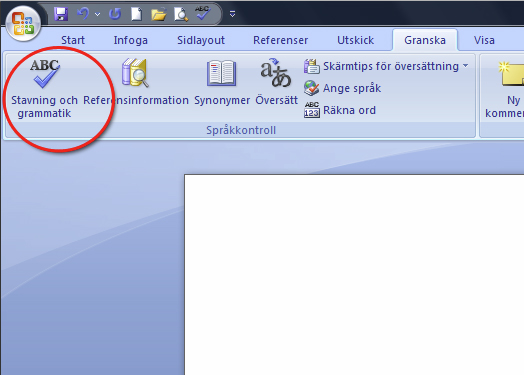Viewport: 524px width, 375px height.
Task: Run spell check from Quick Access Toolbar
Action: pos(203,14)
